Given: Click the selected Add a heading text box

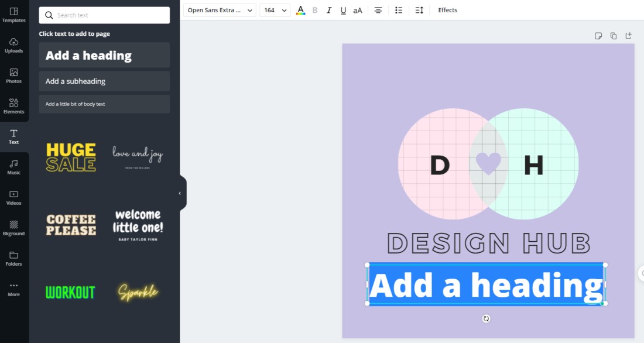Looking at the screenshot, I should tap(487, 284).
